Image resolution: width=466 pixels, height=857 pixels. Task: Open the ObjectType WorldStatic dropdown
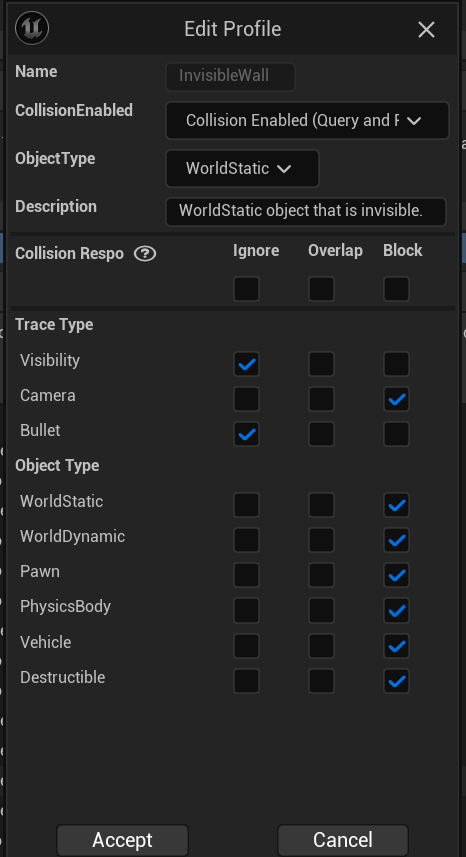pyautogui.click(x=242, y=168)
